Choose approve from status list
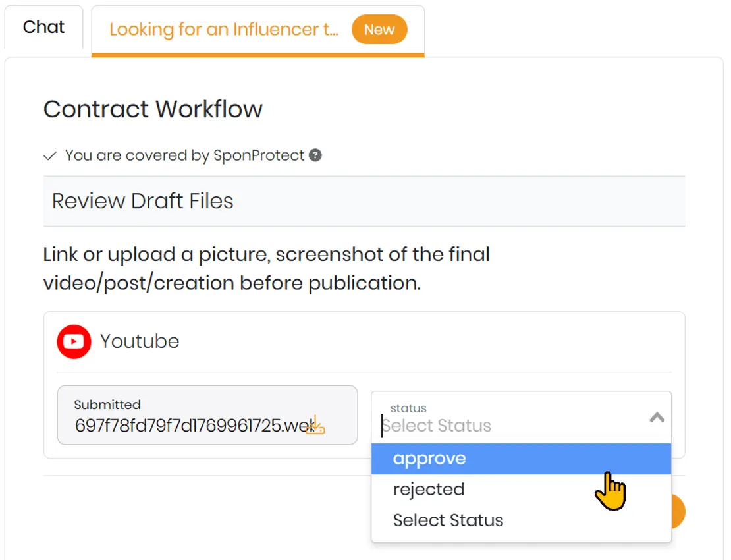This screenshot has width=731, height=560. [521, 459]
